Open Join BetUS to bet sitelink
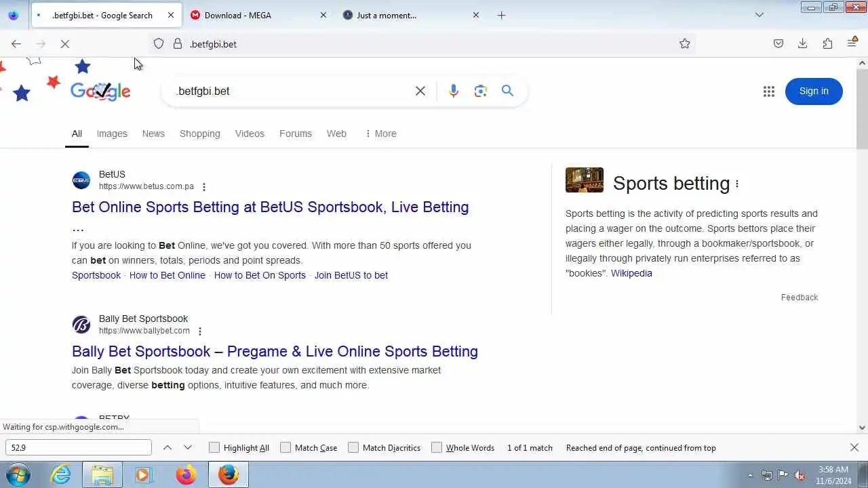868x488 pixels. (351, 275)
